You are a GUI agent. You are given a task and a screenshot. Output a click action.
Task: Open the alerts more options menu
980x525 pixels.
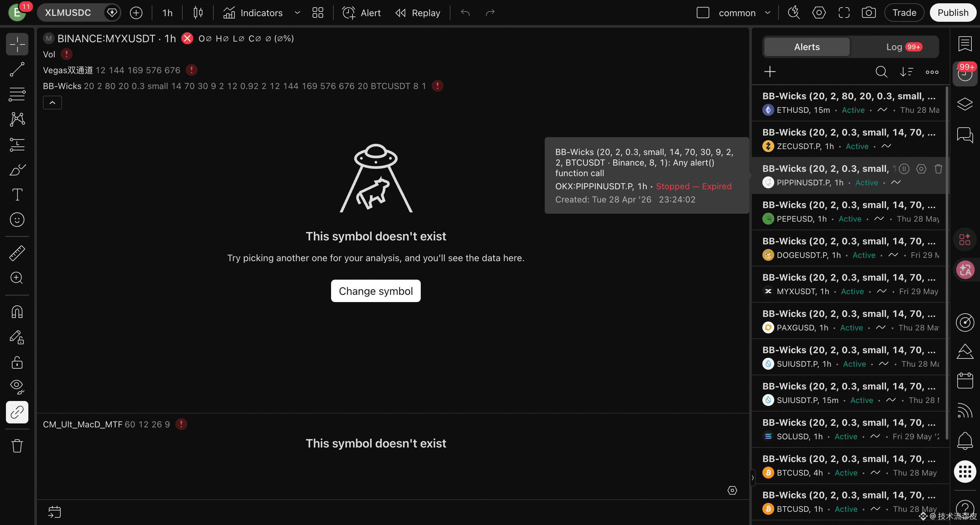(x=932, y=72)
